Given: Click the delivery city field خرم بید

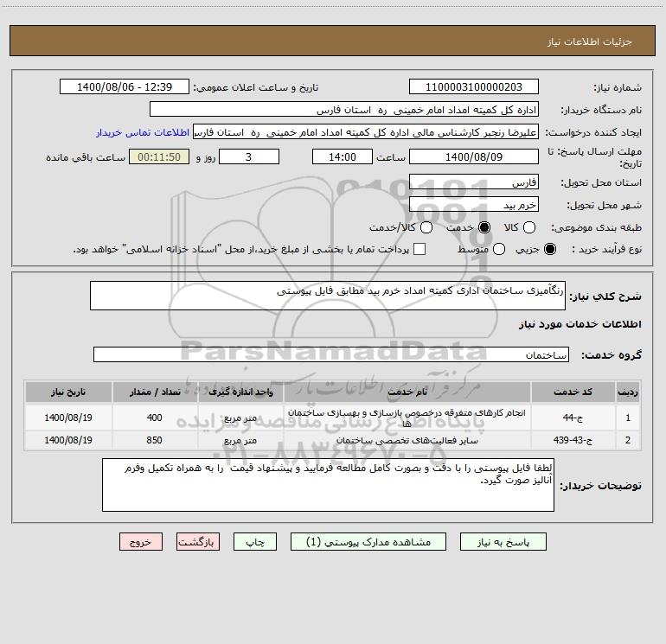Looking at the screenshot, I should [x=474, y=204].
